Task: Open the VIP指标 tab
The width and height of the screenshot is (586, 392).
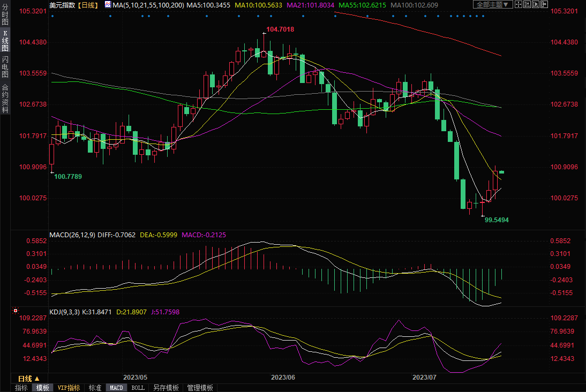Action: point(69,388)
